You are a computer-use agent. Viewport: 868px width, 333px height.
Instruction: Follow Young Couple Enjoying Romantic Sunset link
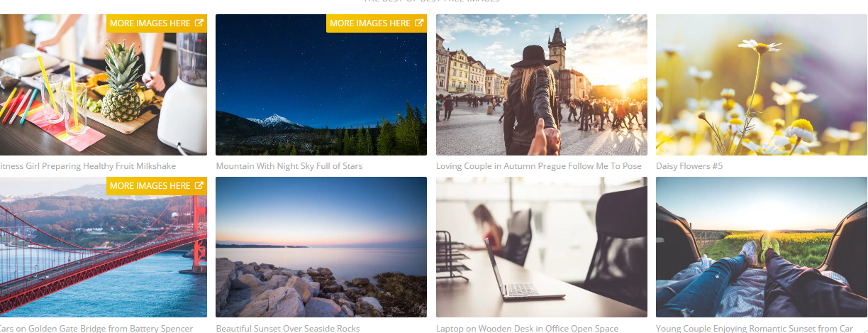tap(754, 328)
